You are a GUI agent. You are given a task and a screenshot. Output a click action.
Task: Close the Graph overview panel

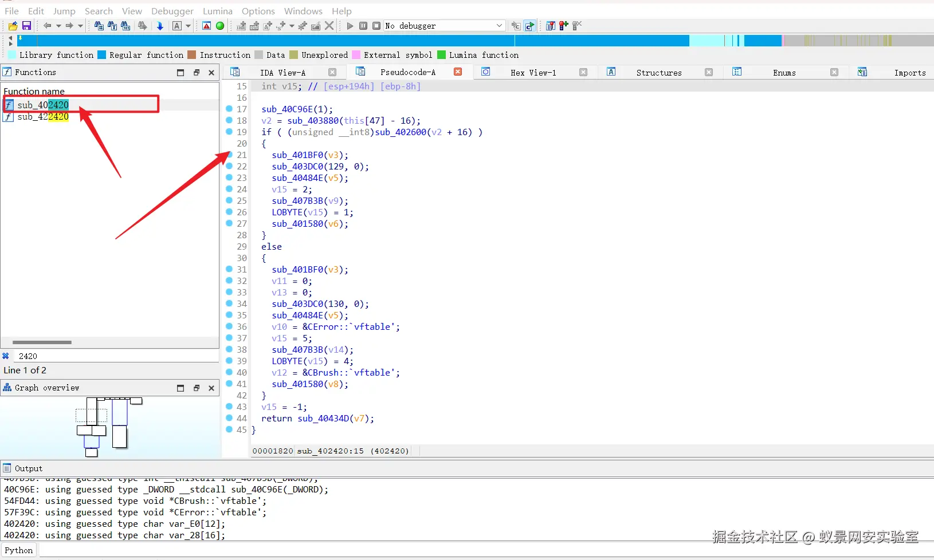[x=211, y=388]
